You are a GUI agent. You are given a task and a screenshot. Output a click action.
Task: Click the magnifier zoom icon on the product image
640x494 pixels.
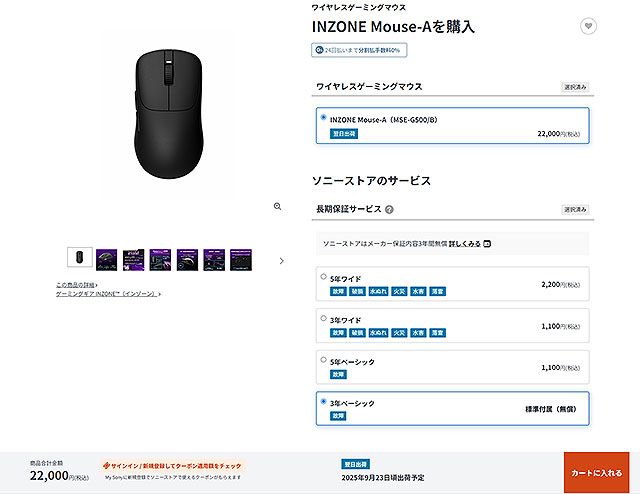278,207
